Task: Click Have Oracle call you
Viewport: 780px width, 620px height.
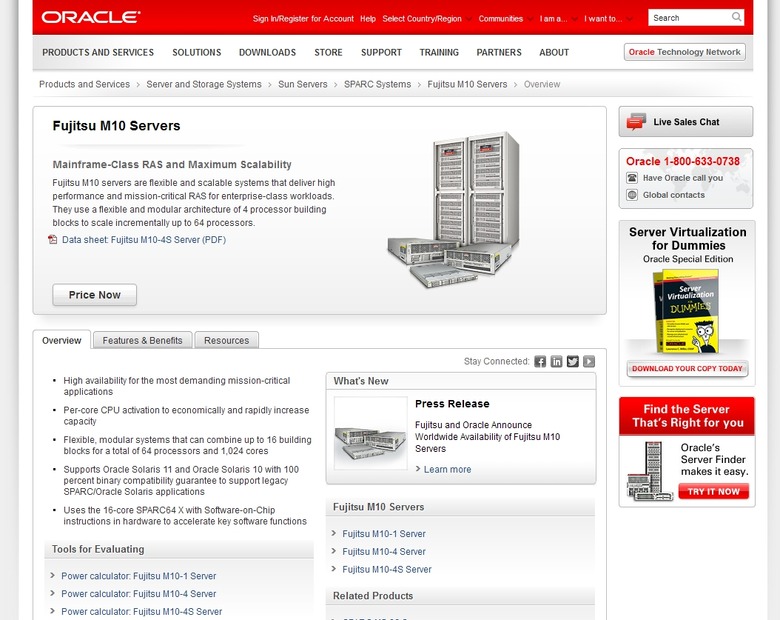Action: (x=682, y=178)
